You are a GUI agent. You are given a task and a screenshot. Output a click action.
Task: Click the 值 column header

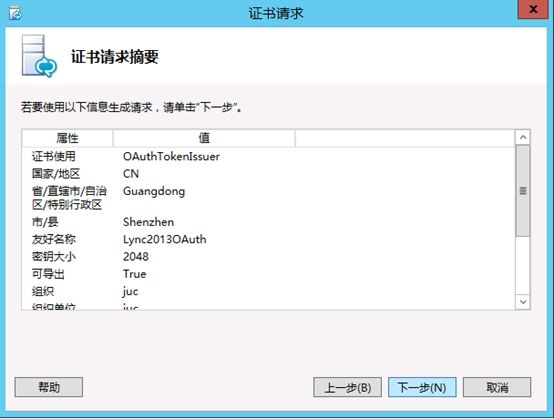pos(204,138)
